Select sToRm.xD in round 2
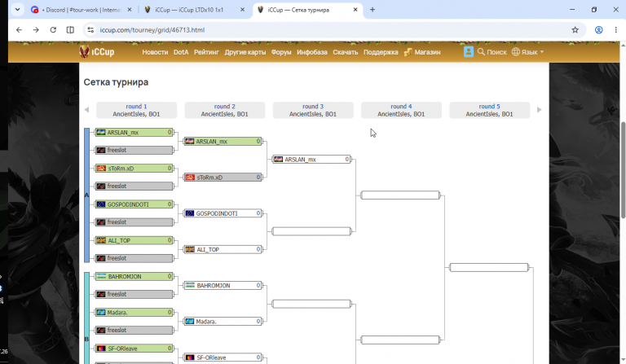626x364 pixels. (223, 178)
